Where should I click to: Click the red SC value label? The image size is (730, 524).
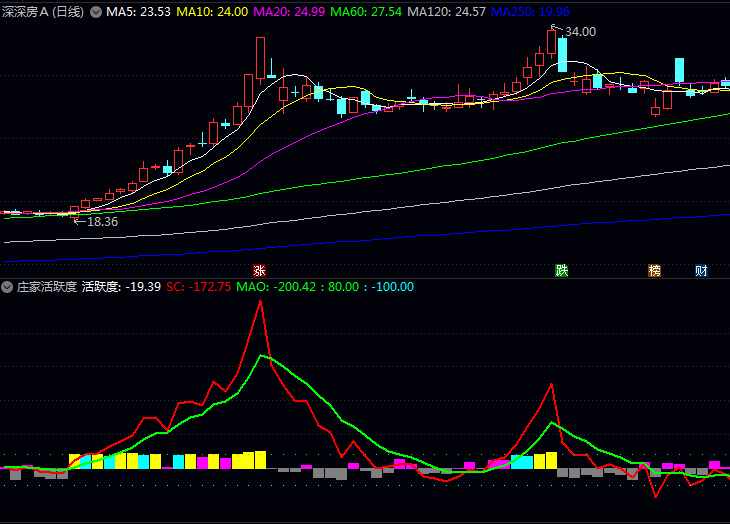(x=199, y=287)
